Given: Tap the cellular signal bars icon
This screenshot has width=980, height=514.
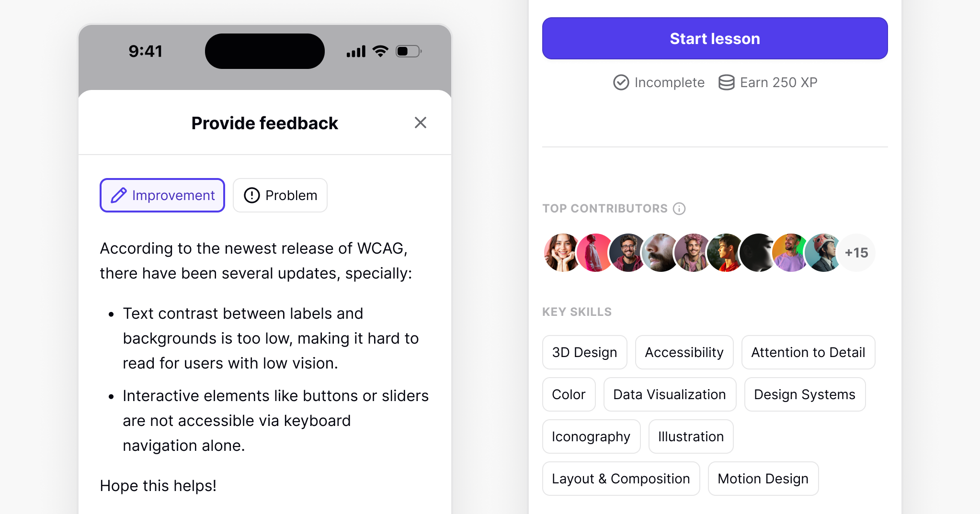Looking at the screenshot, I should coord(356,52).
